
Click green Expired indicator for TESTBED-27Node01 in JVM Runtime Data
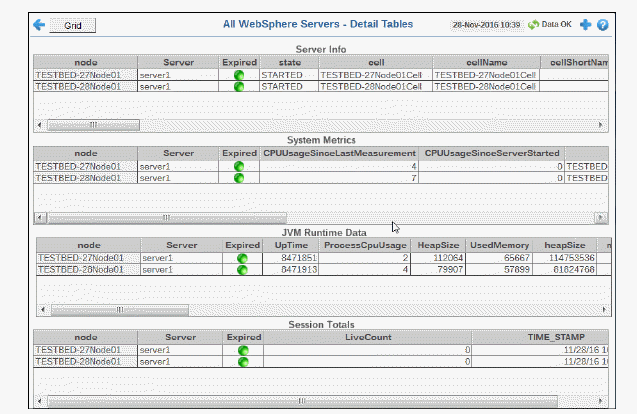(242, 258)
